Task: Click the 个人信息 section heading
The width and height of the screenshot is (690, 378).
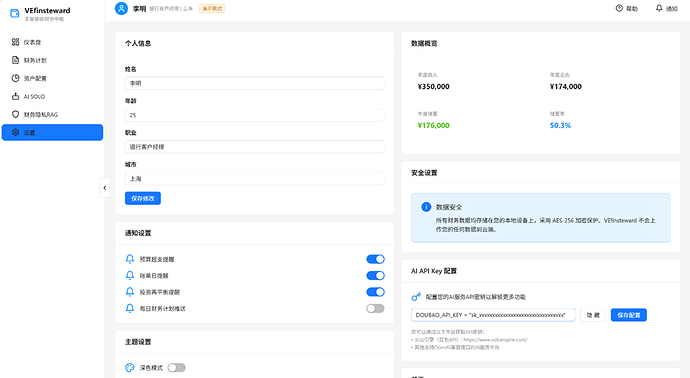Action: tap(138, 43)
